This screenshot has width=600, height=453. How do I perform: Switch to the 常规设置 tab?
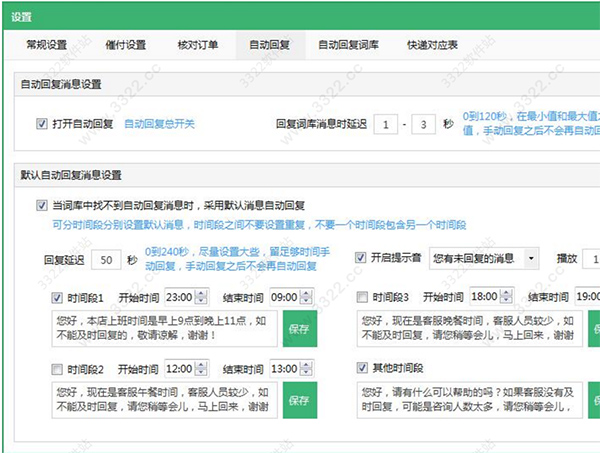(x=45, y=44)
